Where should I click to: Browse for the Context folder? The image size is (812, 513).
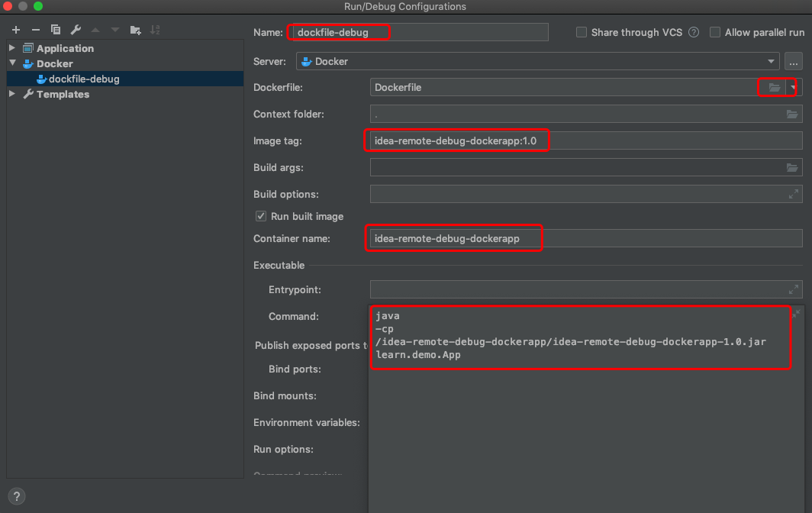(x=793, y=114)
